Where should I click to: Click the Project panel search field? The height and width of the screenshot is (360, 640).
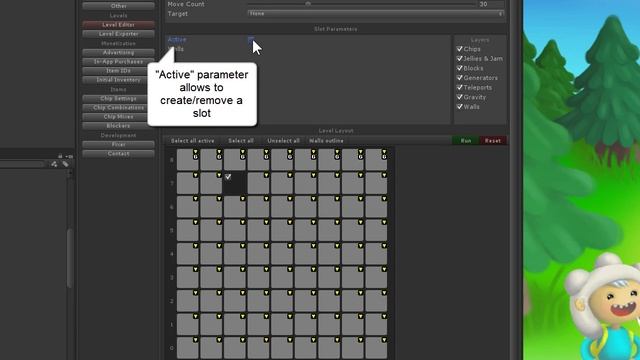point(22,164)
